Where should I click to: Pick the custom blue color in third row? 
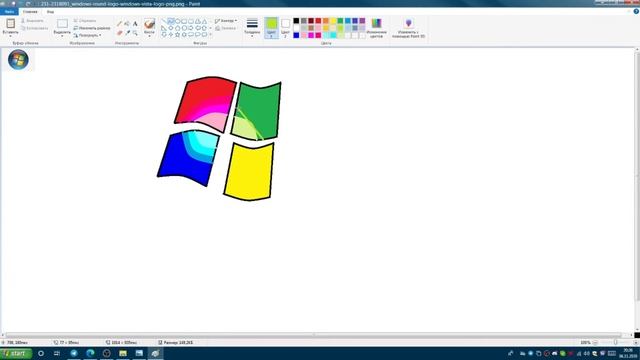pos(296,36)
